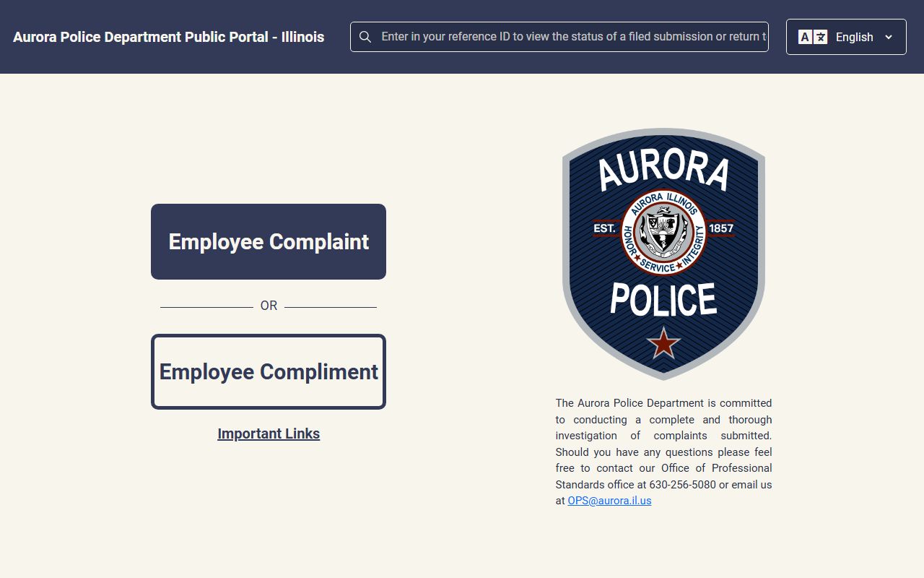Email OPS@aurora.il.us link
924x578 pixels.
pyautogui.click(x=609, y=501)
